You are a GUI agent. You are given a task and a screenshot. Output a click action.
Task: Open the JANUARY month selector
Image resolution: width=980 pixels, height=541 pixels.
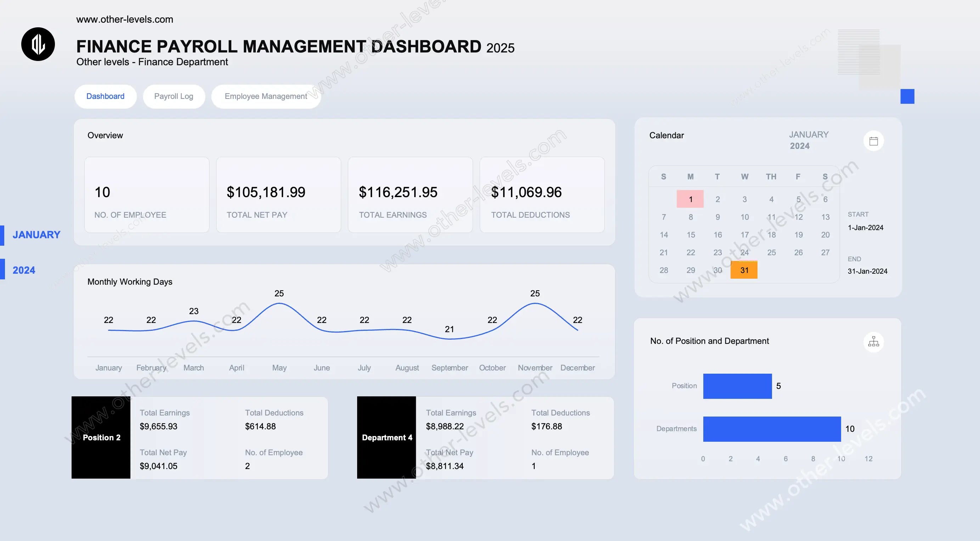36,235
